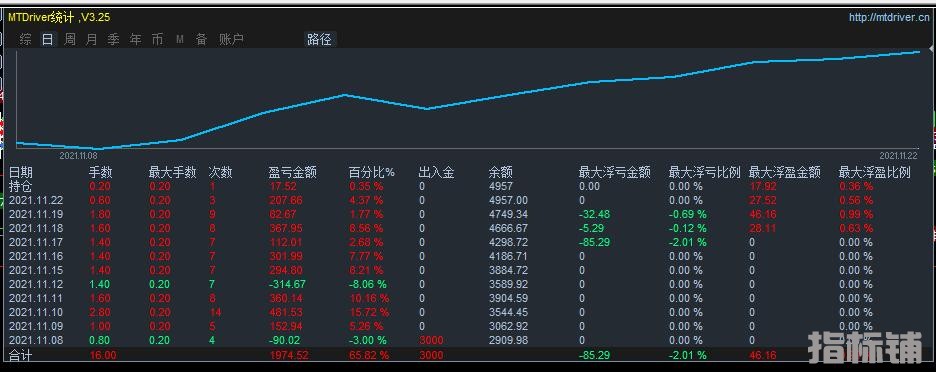Select the 2021.11.19 row date
The height and width of the screenshot is (372, 936).
(36, 214)
